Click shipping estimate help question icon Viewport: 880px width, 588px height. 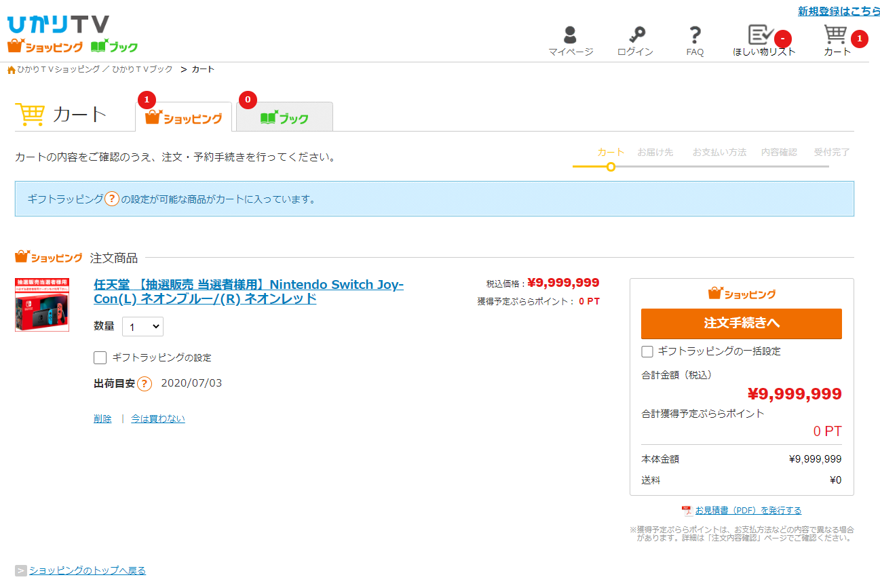pos(145,384)
